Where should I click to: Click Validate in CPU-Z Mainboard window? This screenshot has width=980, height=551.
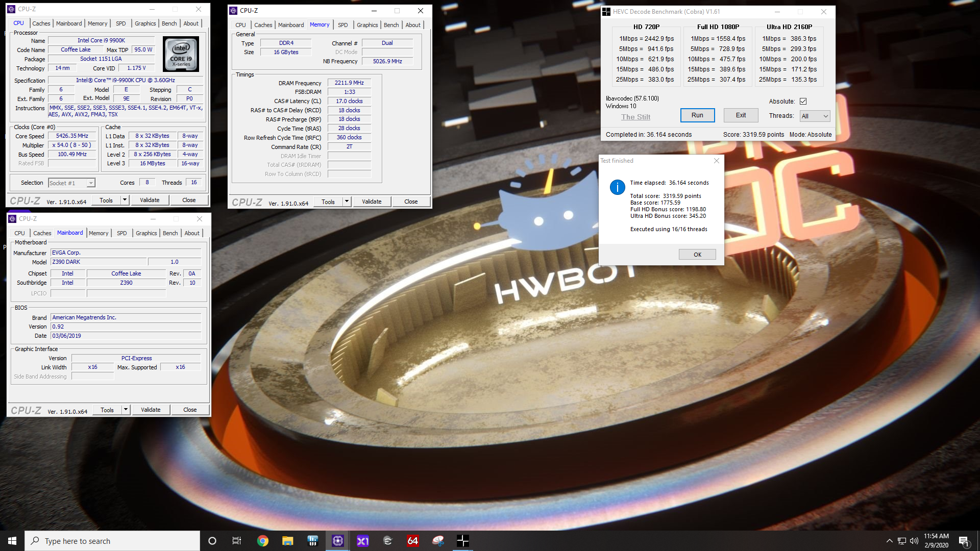151,410
